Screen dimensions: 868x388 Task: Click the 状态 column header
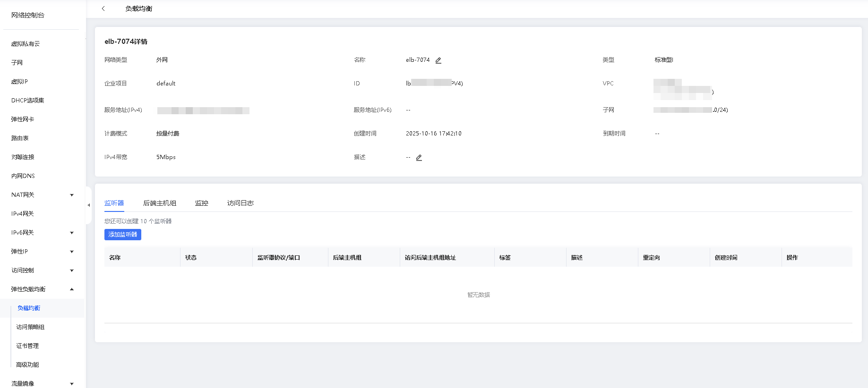(191, 258)
